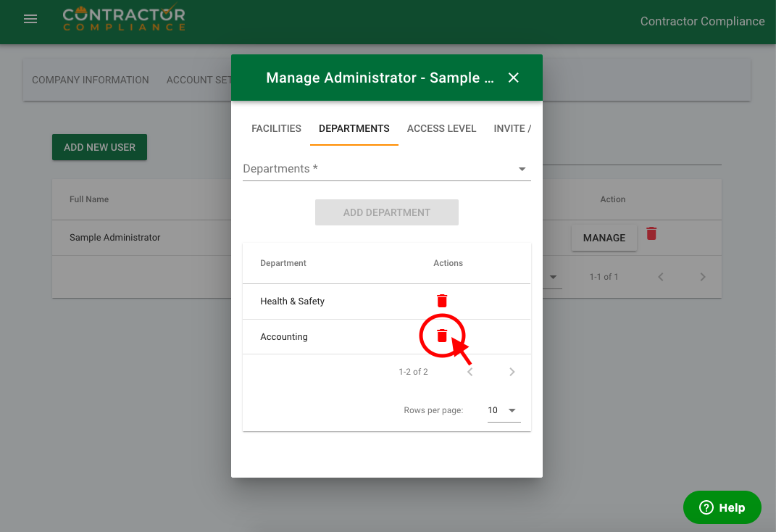
Task: Close the Manage Administrator dialog
Action: [x=514, y=78]
